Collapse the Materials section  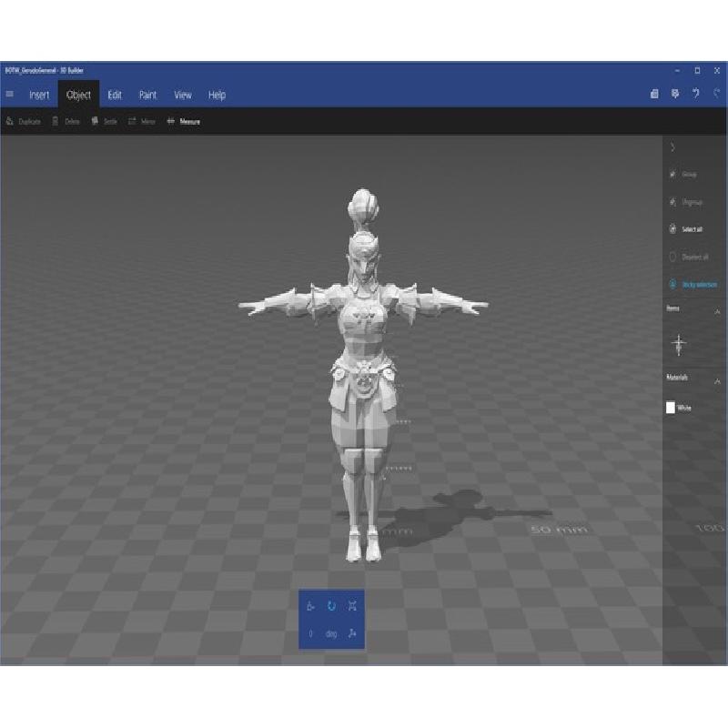click(717, 381)
